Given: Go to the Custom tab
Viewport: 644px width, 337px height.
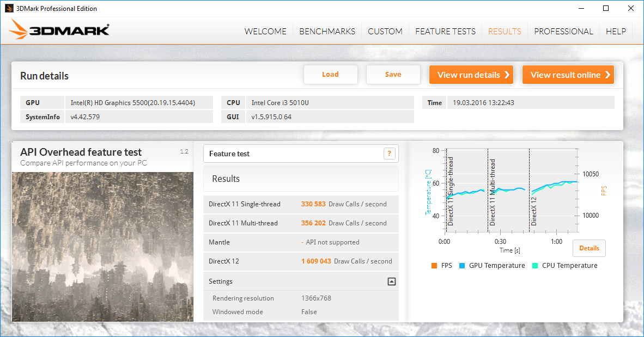Looking at the screenshot, I should point(385,31).
